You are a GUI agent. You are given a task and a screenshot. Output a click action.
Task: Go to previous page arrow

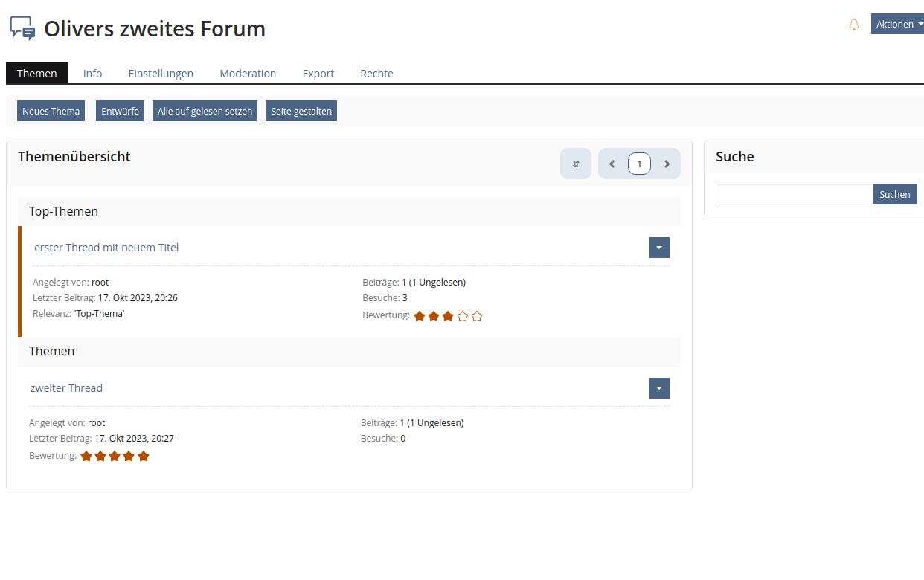[x=612, y=164]
